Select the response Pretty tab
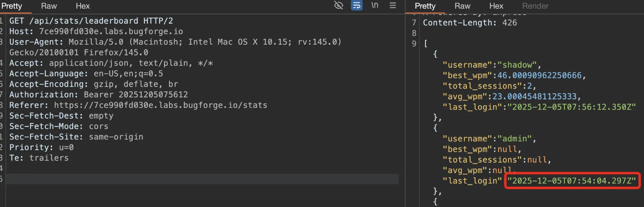 pos(425,6)
